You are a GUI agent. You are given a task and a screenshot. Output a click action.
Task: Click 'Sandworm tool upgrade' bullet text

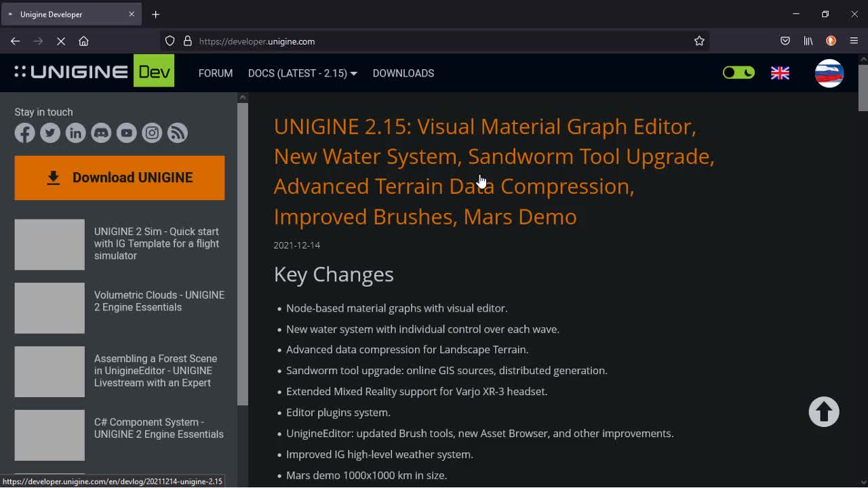(x=447, y=370)
